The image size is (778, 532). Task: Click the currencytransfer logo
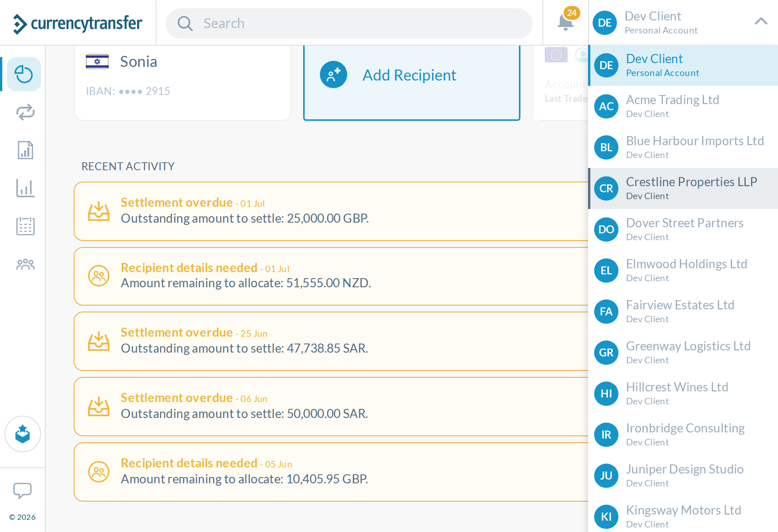[x=77, y=24]
